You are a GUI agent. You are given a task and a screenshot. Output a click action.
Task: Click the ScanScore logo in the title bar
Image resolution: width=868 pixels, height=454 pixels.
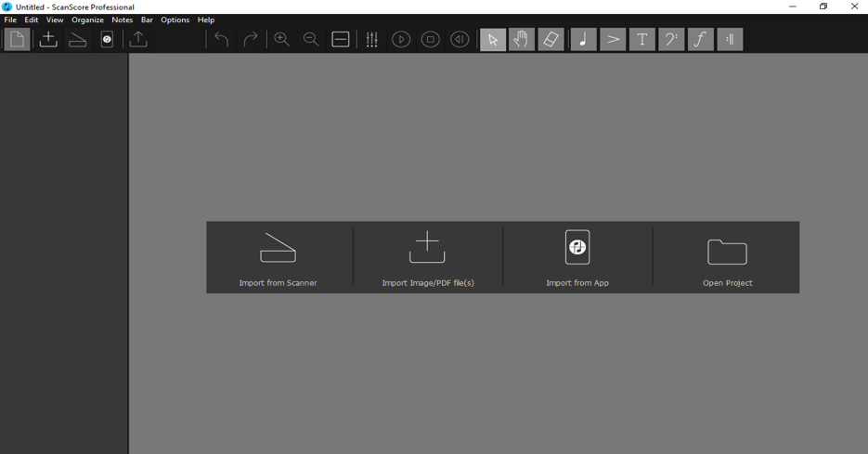coord(7,6)
